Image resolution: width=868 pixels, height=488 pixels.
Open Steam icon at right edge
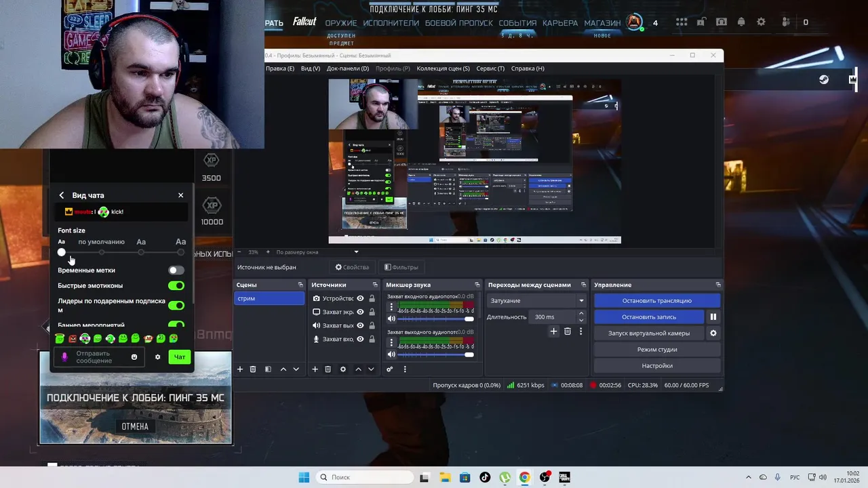[x=823, y=79]
